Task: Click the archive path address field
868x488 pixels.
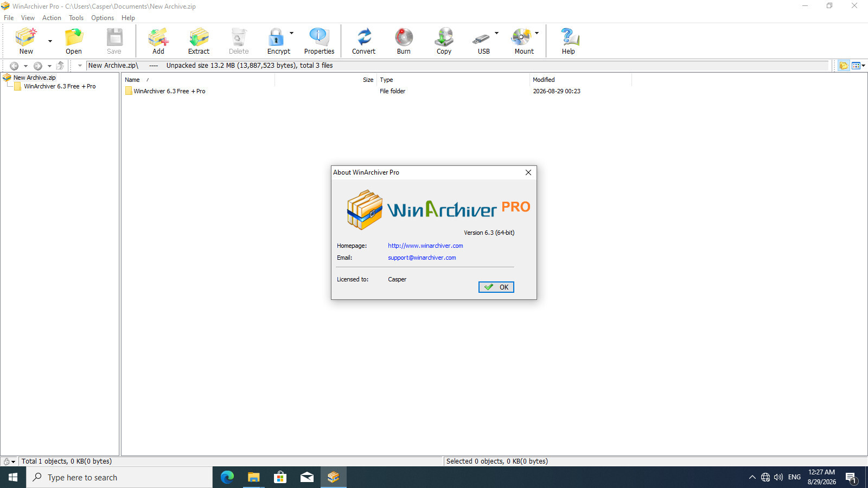Action: [x=457, y=66]
